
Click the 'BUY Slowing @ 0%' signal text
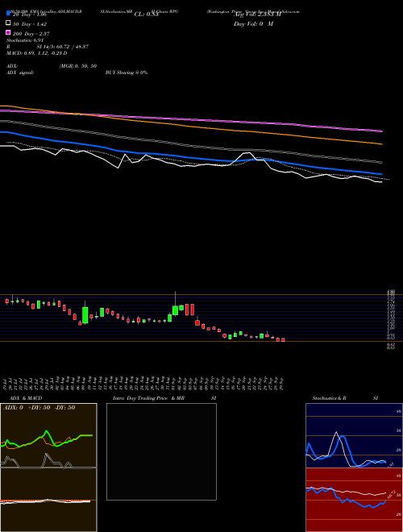pos(127,73)
